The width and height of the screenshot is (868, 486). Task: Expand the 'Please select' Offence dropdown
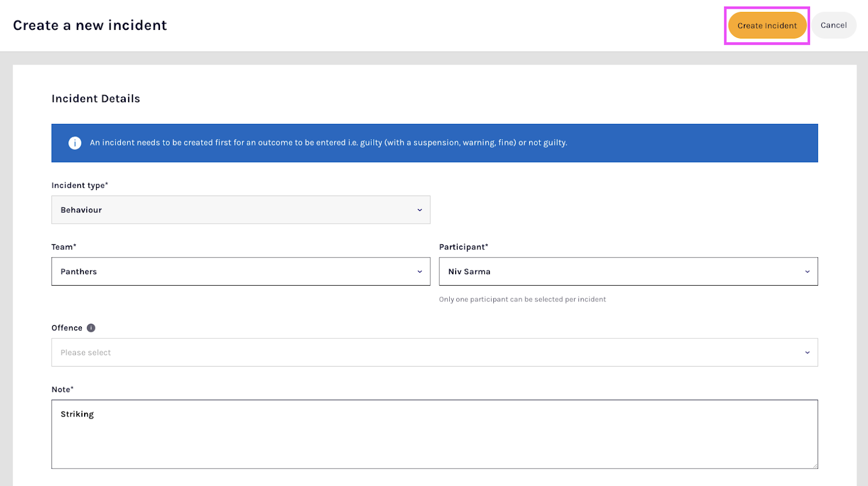coord(434,352)
